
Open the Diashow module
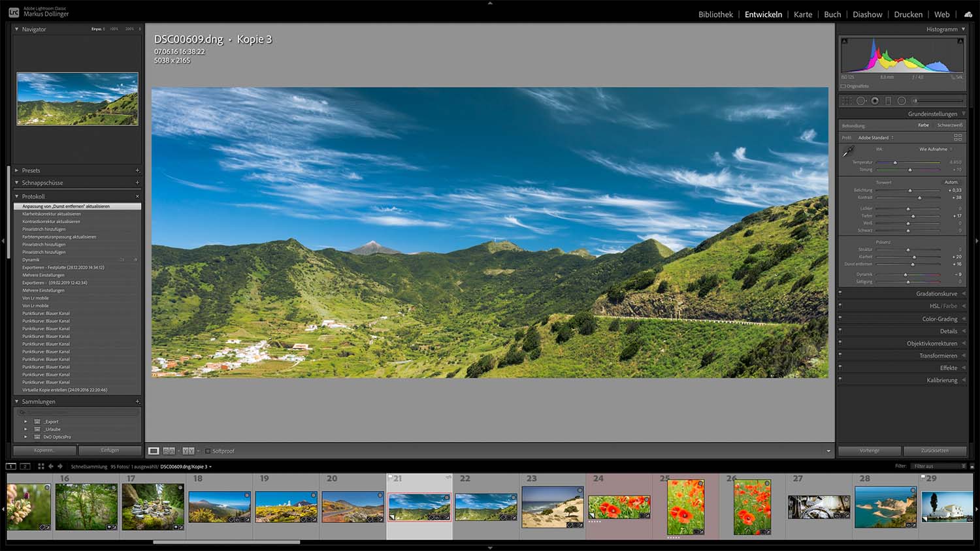tap(868, 14)
